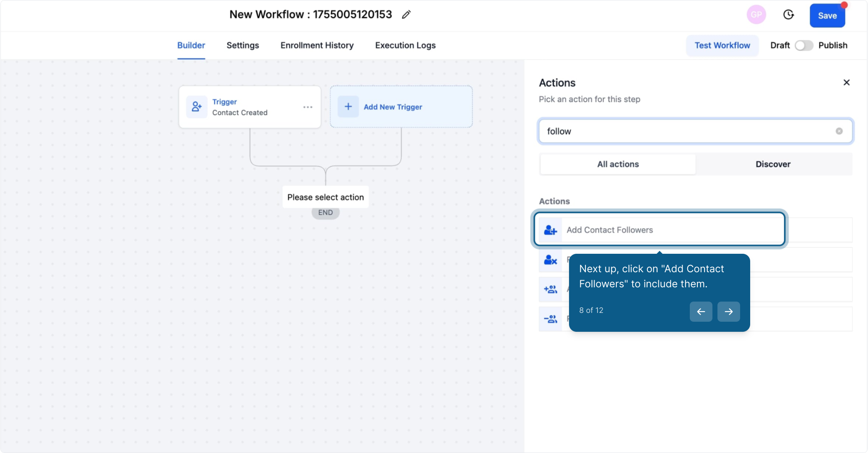Switch to the Discover tab
The image size is (868, 453).
(773, 164)
